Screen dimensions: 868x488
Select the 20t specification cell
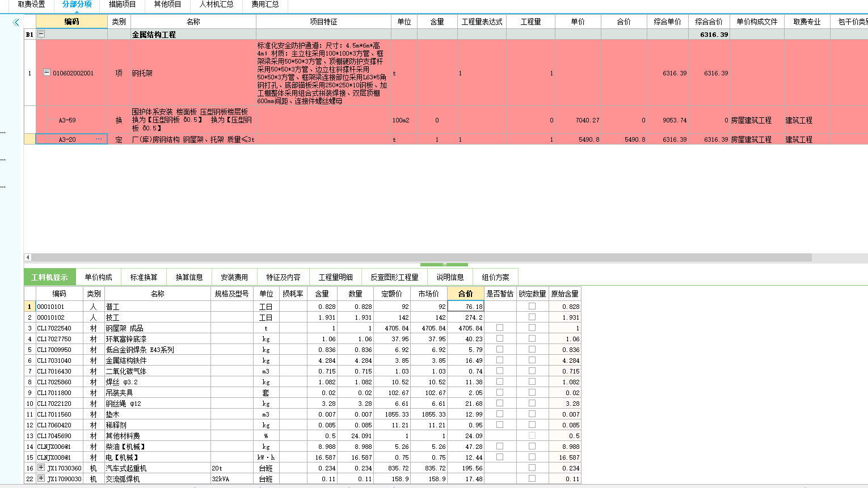coord(233,468)
